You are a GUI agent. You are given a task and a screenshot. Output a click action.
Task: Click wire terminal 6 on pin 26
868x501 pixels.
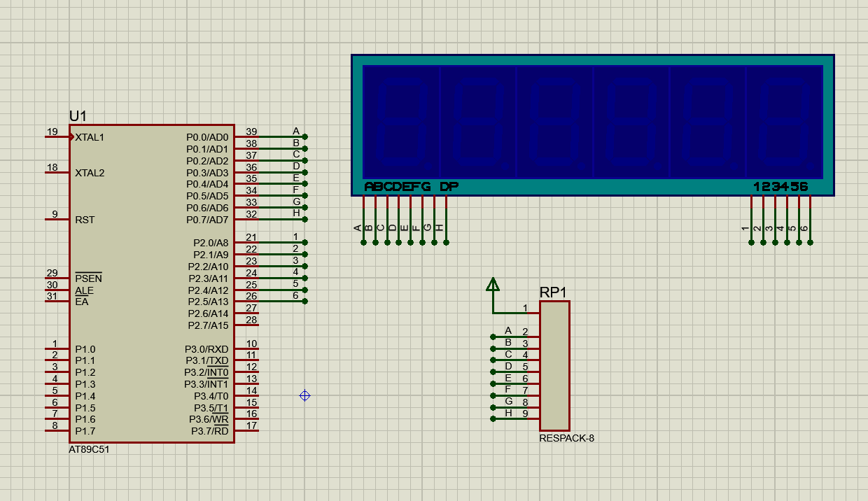point(305,302)
